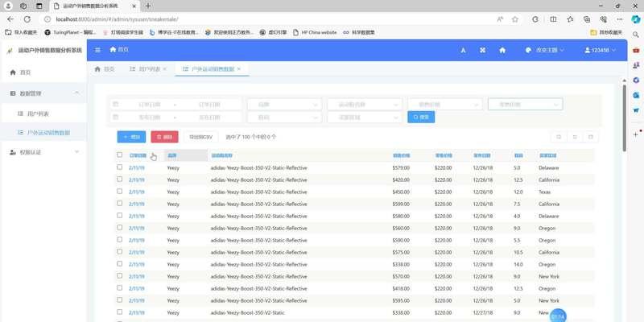Toggle fullscreen icon in the blue header
Image resolution: width=644 pixels, height=322 pixels.
pyautogui.click(x=482, y=50)
